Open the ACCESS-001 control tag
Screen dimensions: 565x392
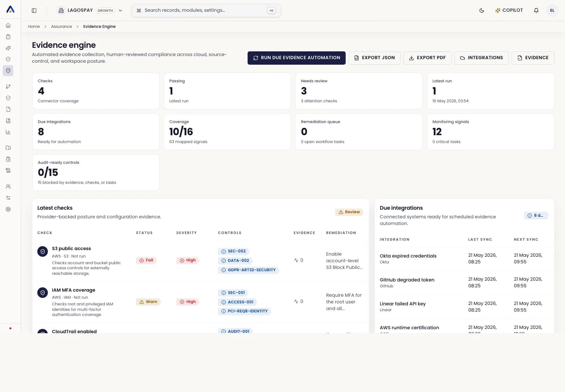tap(237, 302)
